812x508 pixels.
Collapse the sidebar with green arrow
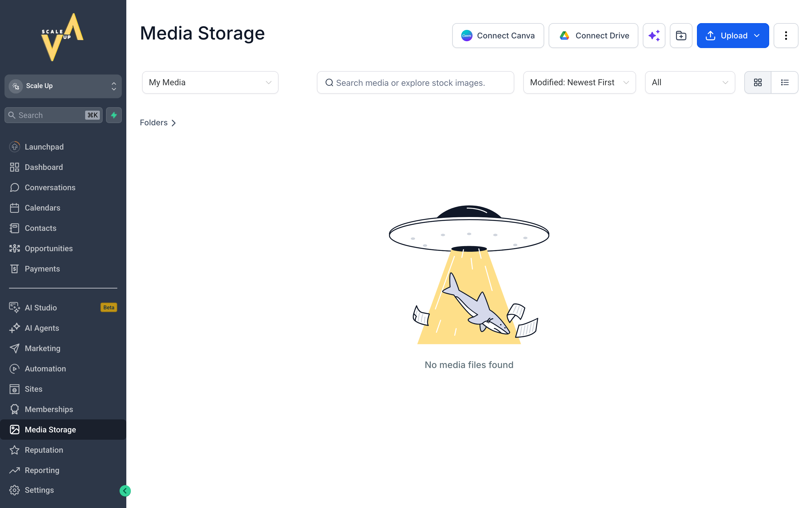125,491
